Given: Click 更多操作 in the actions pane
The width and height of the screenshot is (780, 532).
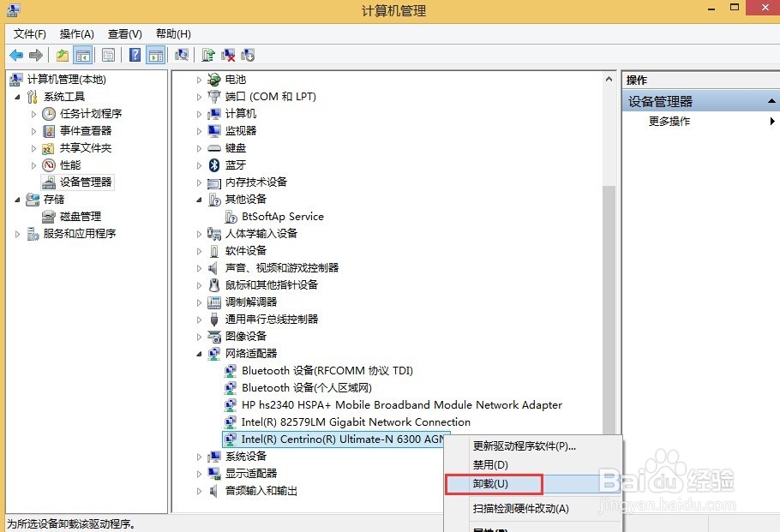Looking at the screenshot, I should (669, 122).
